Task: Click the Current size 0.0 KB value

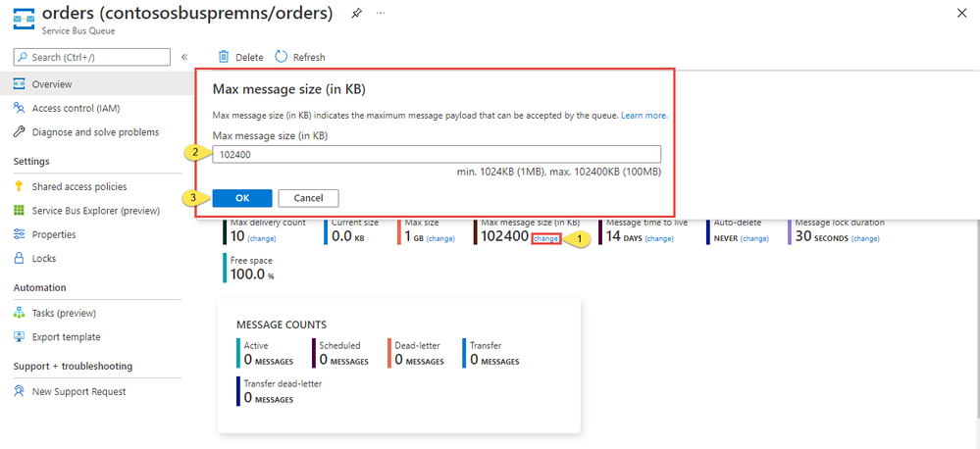Action: click(348, 237)
